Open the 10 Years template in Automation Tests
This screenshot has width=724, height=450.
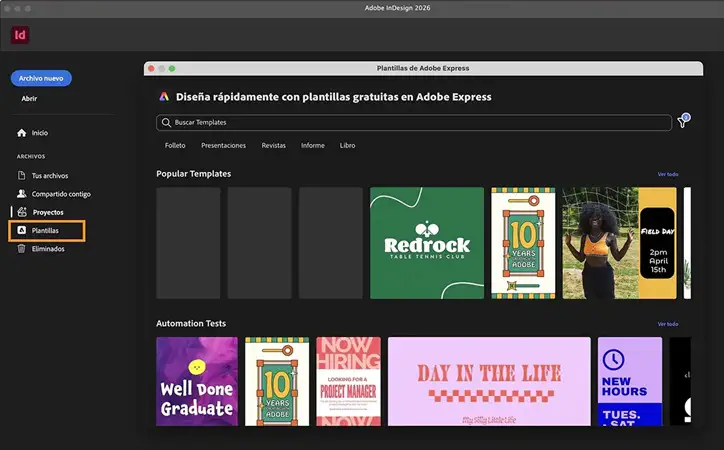pos(277,381)
